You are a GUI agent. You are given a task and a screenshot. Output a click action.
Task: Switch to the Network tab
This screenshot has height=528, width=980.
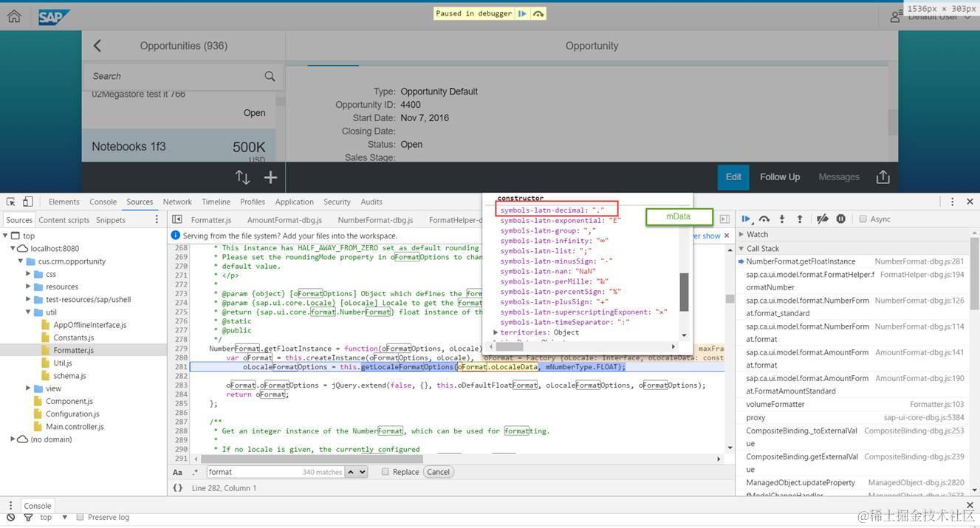coord(177,202)
